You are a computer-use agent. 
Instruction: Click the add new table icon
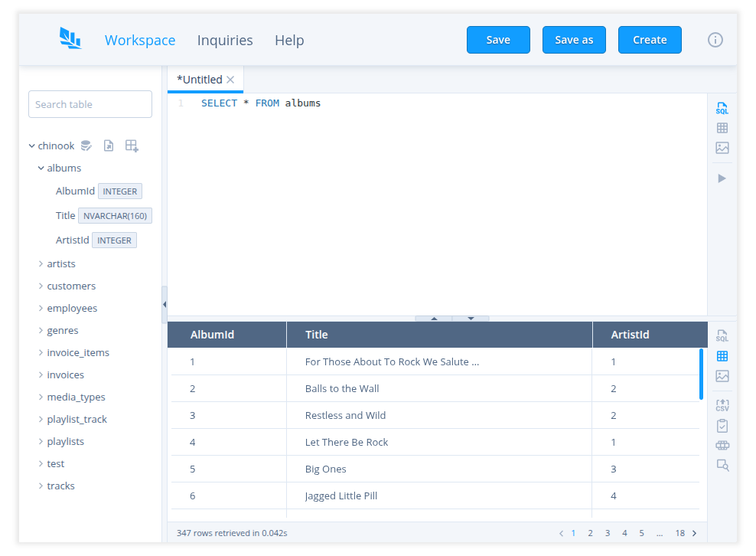(x=130, y=145)
